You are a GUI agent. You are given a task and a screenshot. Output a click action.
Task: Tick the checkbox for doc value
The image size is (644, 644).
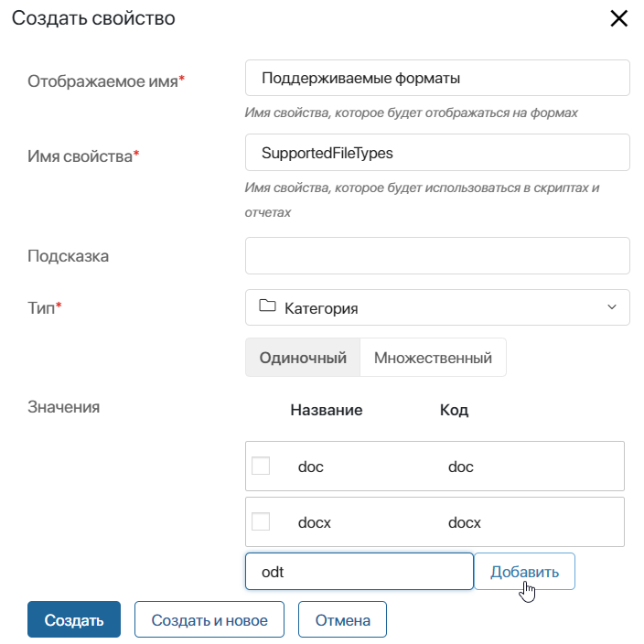[261, 467]
